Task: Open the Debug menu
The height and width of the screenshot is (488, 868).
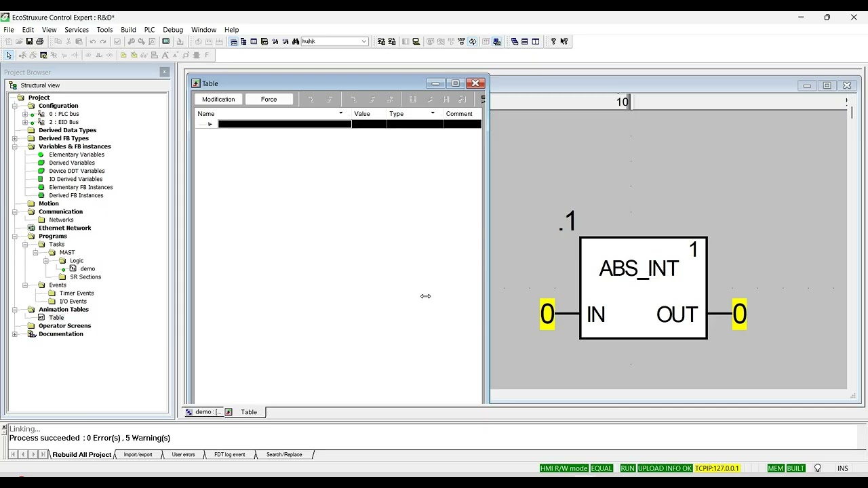Action: [173, 30]
